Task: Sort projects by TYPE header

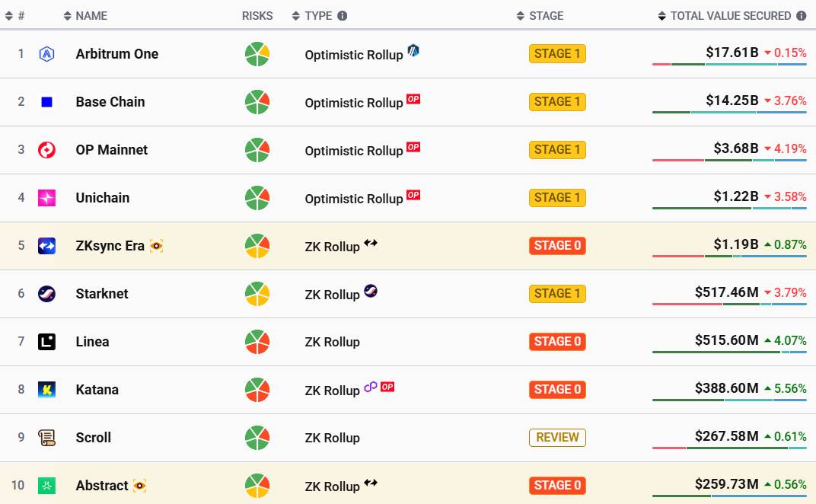Action: click(312, 16)
